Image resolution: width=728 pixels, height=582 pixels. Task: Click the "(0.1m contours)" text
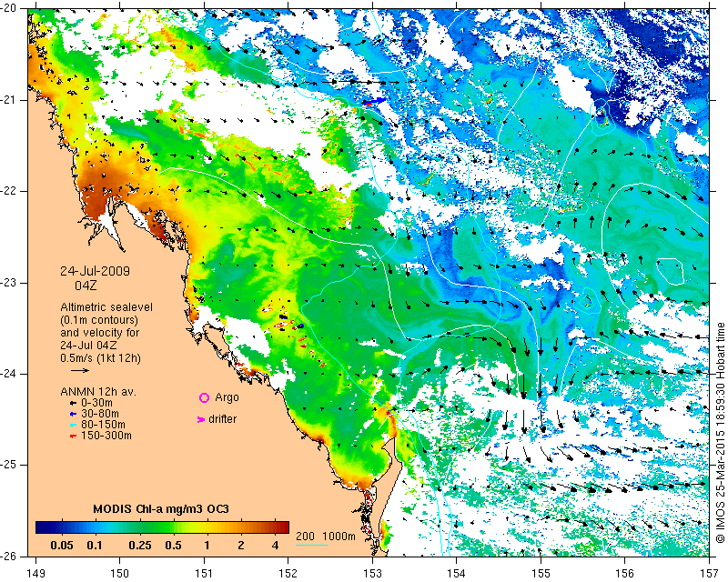[99, 320]
